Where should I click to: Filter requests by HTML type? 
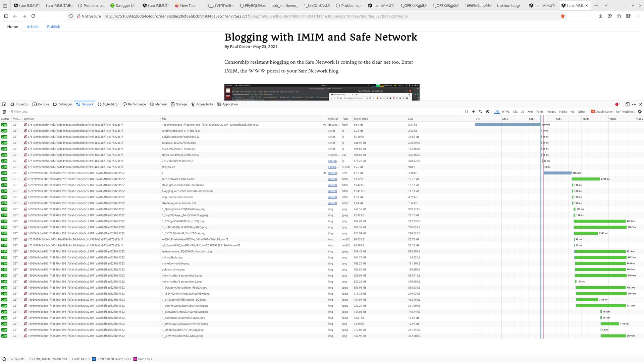pyautogui.click(x=506, y=112)
